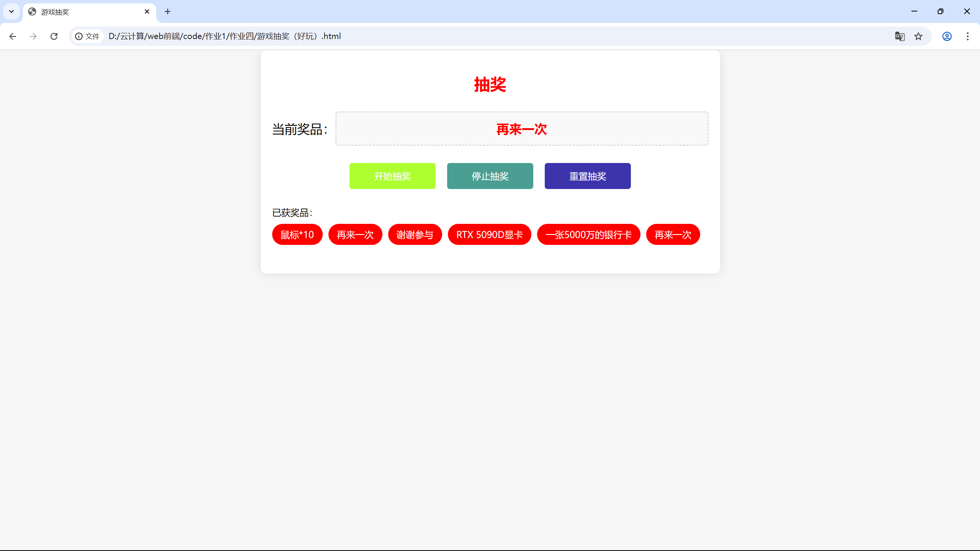
Task: Stop the draw with 停止抽奖
Action: coord(490,176)
